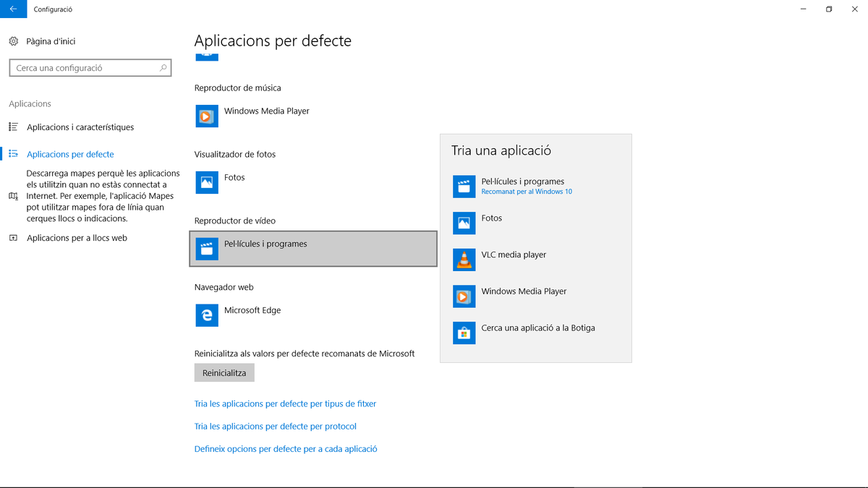Click the Fotos icon under Visualitzador de fotos
The height and width of the screenshot is (488, 868).
(x=207, y=182)
